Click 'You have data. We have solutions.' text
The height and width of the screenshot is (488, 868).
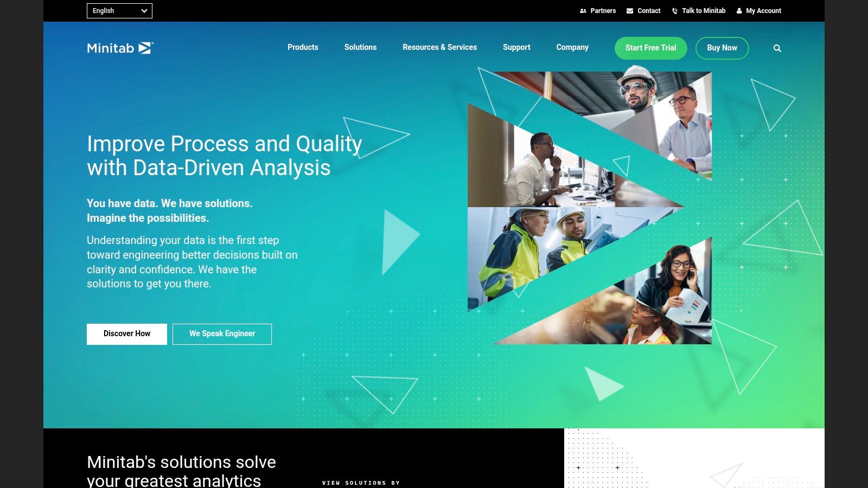tap(170, 203)
